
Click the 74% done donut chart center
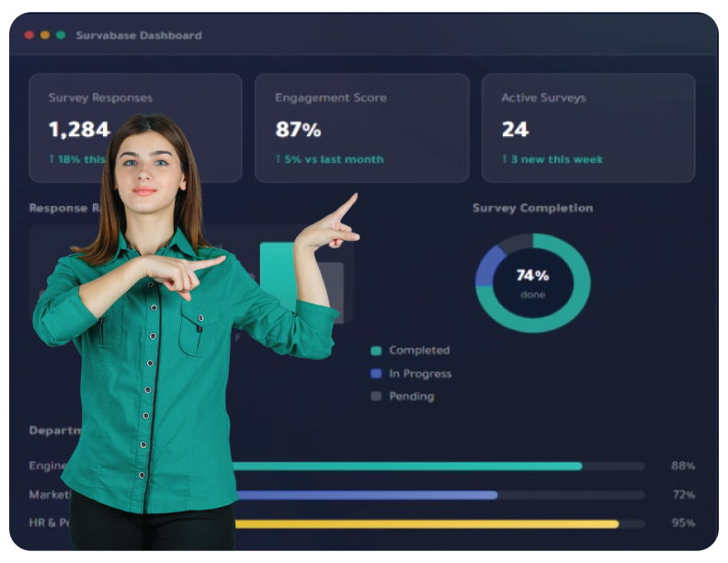[x=532, y=282]
